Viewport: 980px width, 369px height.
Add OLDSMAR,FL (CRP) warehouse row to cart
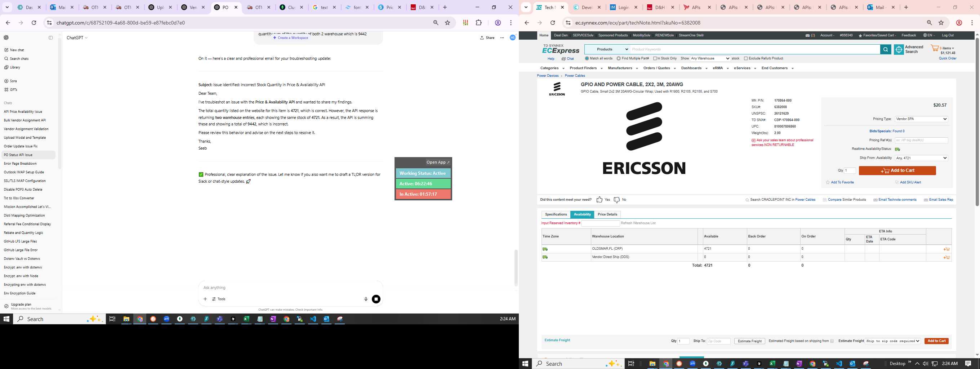coord(946,249)
